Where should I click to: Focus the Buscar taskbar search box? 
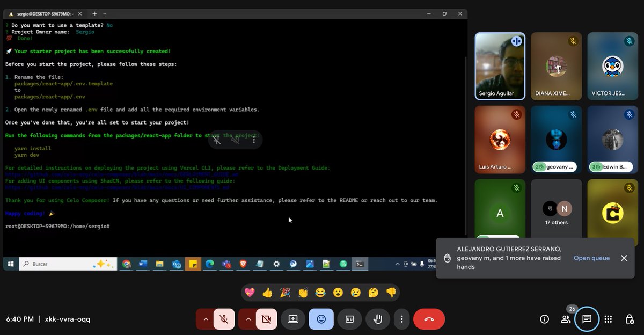(x=68, y=264)
